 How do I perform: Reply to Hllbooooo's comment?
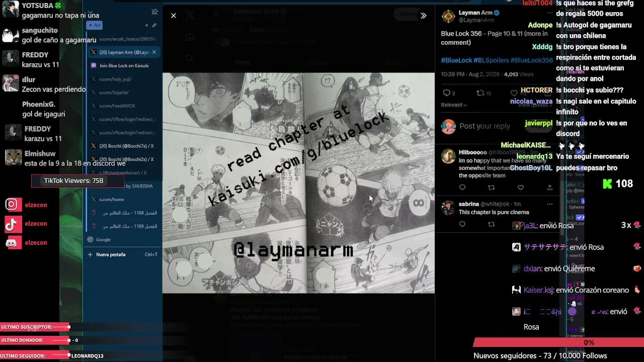tap(462, 188)
